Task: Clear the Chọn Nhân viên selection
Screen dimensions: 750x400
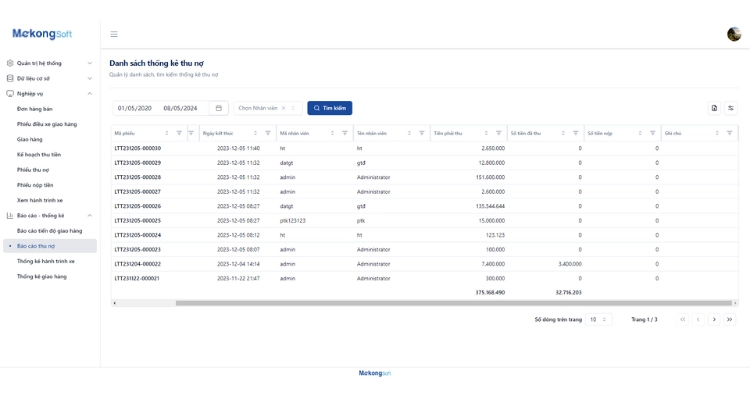Action: [x=283, y=108]
